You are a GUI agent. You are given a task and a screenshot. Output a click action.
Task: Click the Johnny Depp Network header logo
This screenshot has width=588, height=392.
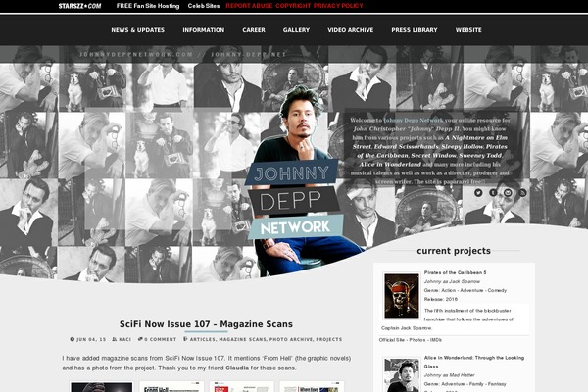[294, 200]
